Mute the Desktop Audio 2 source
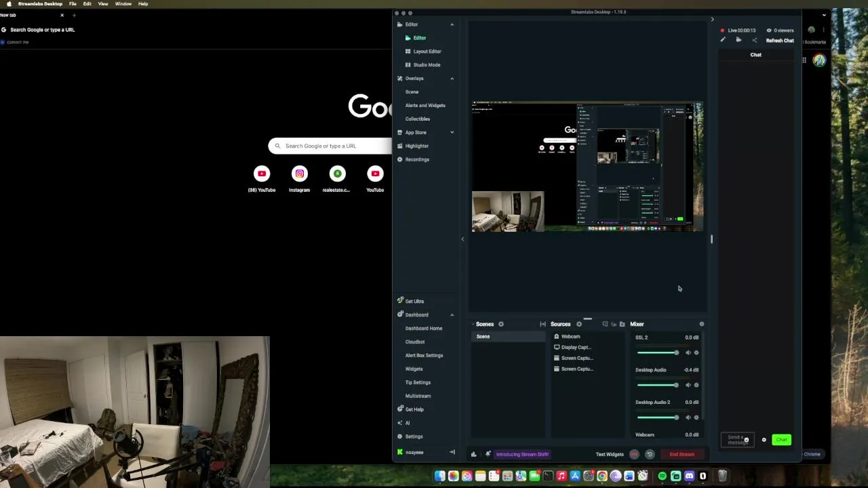This screenshot has width=868, height=488. click(688, 418)
